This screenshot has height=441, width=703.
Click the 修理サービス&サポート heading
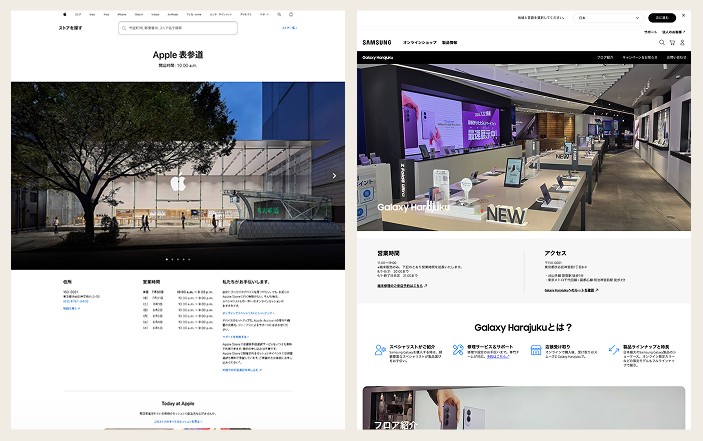click(490, 347)
